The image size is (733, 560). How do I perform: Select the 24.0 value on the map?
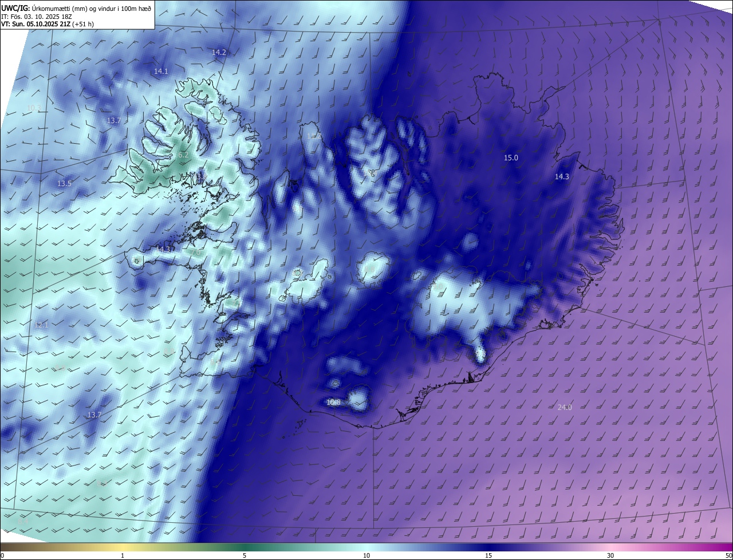click(565, 408)
